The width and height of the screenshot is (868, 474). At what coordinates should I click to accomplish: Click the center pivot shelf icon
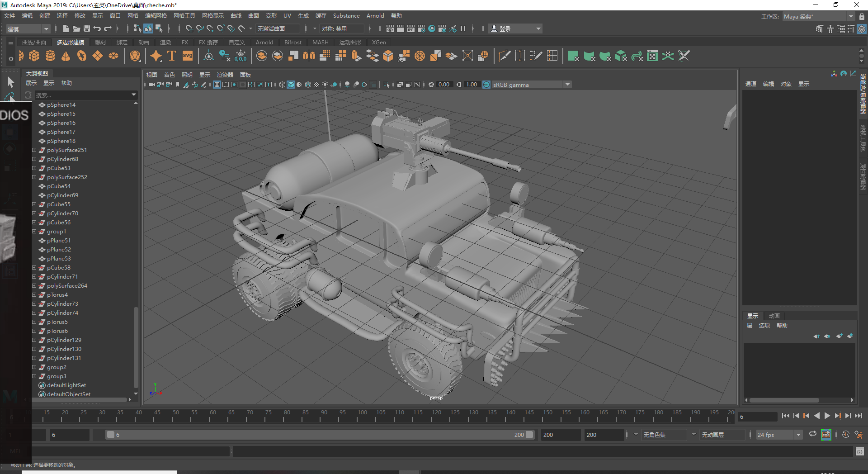[x=209, y=56]
